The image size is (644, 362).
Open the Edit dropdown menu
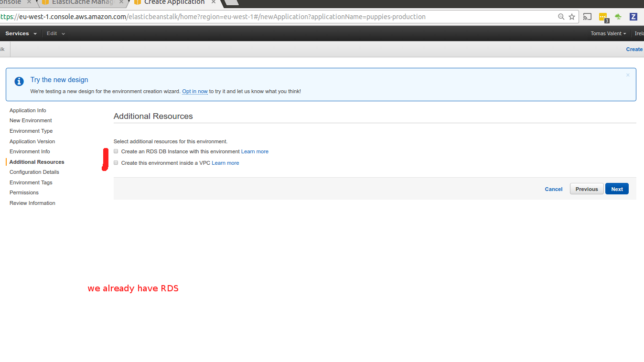coord(55,33)
